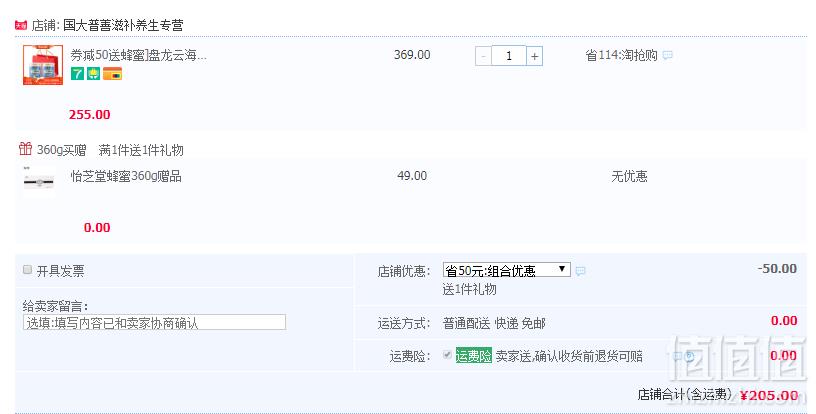
Task: Click the ¥205.00 shop total
Action: 769,396
